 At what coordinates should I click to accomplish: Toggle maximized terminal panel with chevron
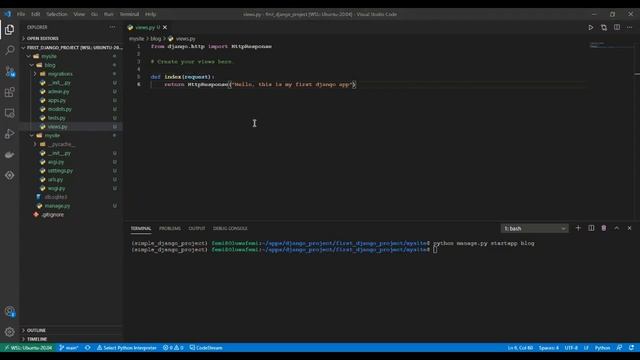pyautogui.click(x=617, y=228)
